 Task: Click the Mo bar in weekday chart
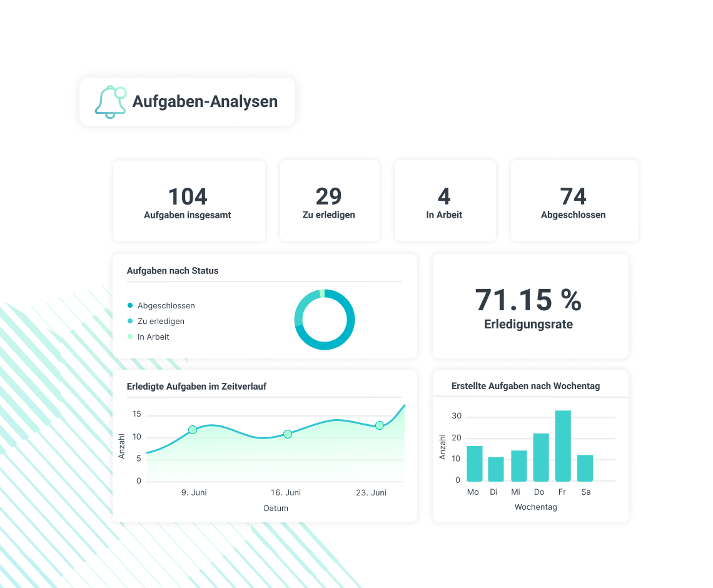pyautogui.click(x=475, y=464)
